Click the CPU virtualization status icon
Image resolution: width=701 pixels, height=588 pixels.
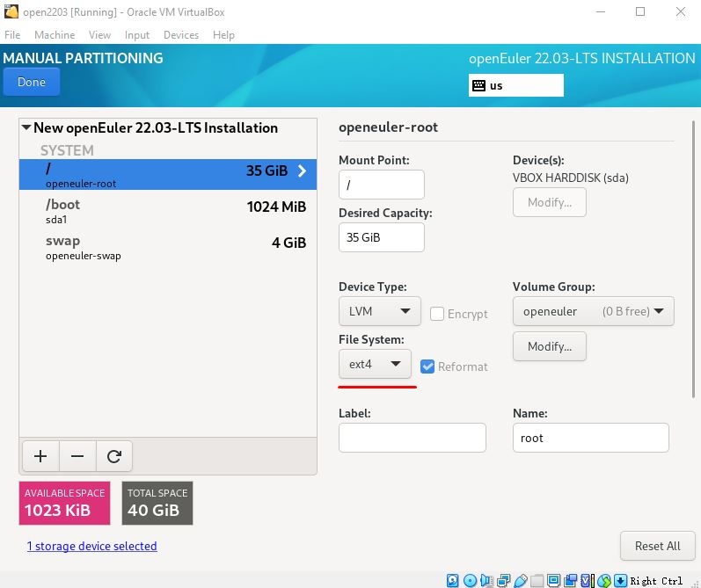(587, 580)
